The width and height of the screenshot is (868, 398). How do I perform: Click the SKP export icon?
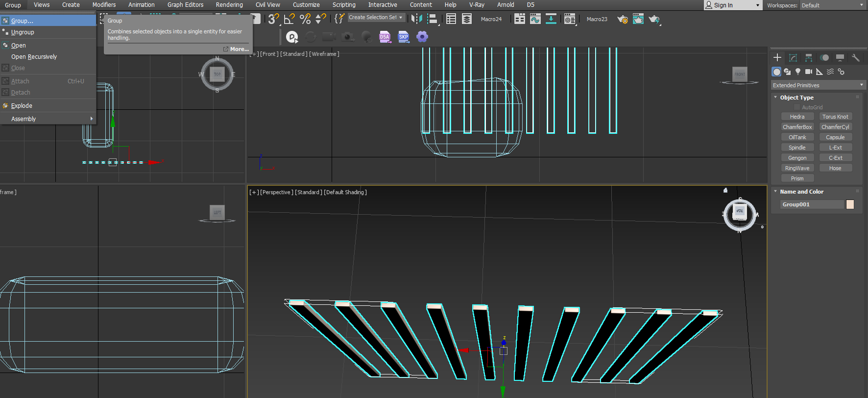[x=404, y=37]
